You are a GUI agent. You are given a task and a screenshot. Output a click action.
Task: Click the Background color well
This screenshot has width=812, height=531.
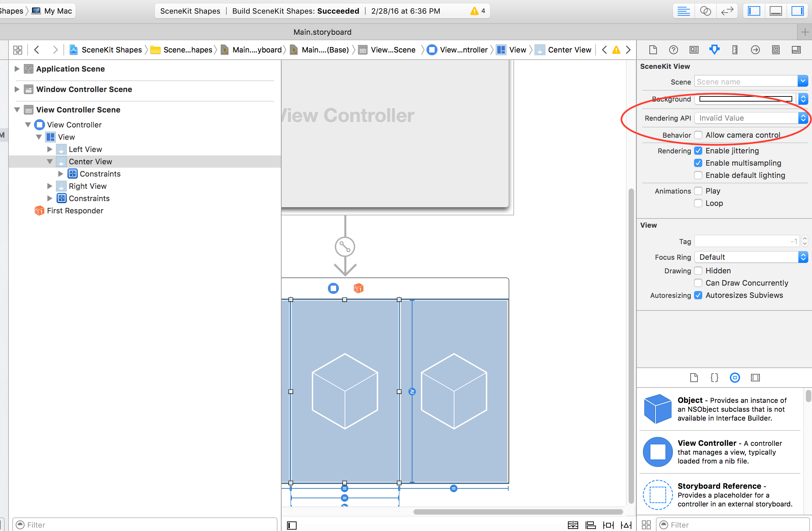(x=746, y=99)
